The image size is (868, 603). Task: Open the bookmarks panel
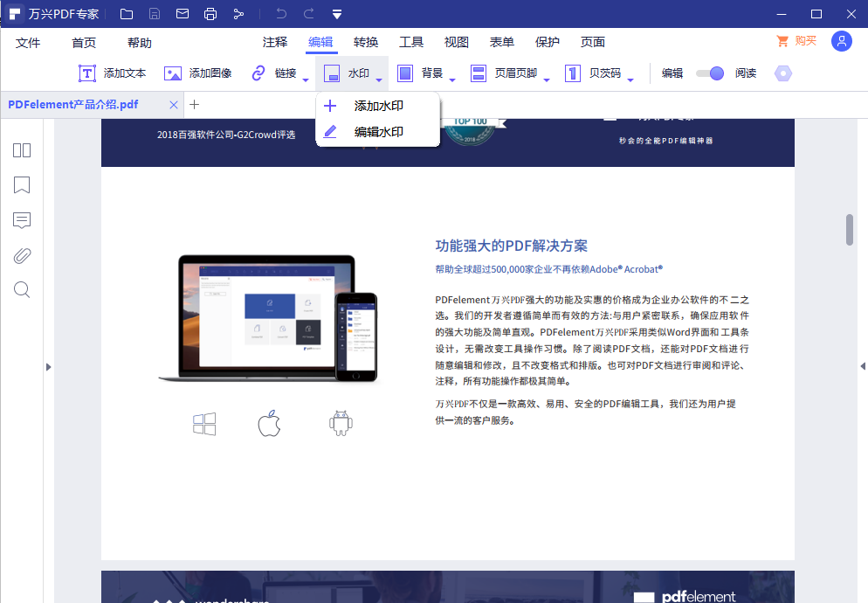21,185
